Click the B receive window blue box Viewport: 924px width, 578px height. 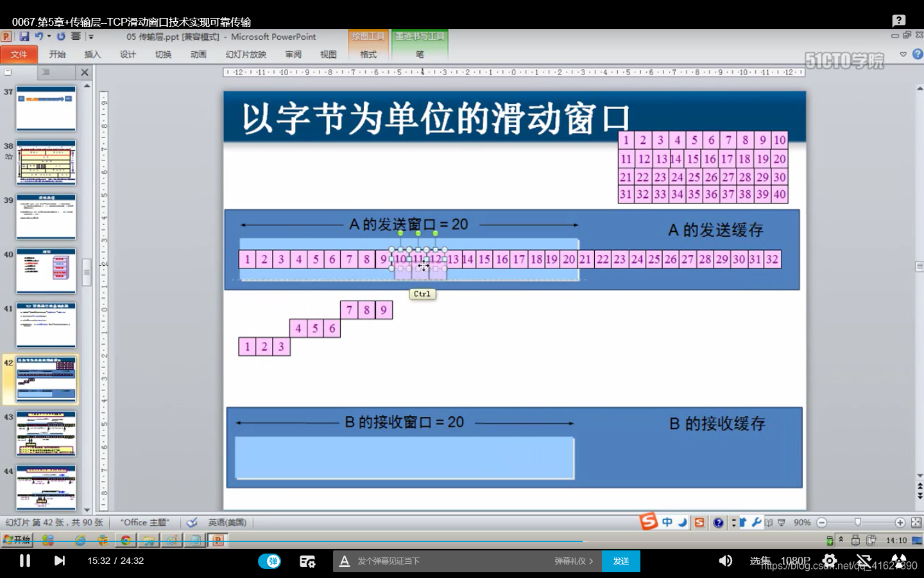[404, 458]
